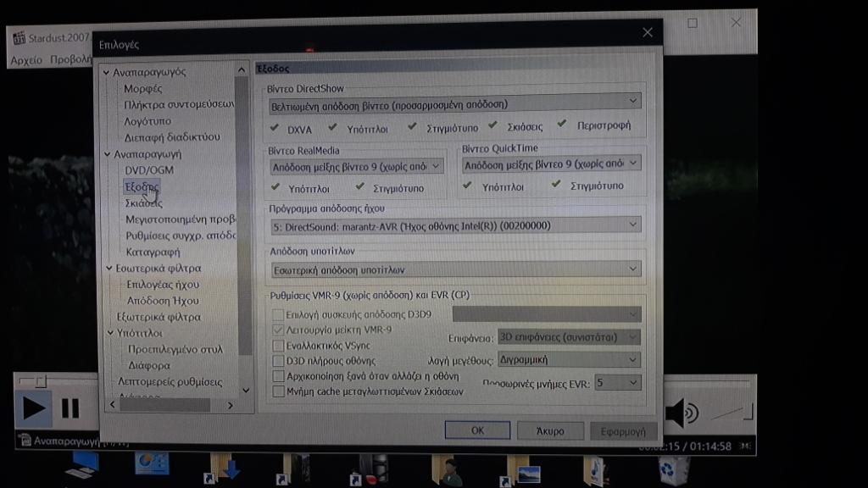This screenshot has width=868, height=488.
Task: Open the Αρχείο menu
Action: point(26,60)
